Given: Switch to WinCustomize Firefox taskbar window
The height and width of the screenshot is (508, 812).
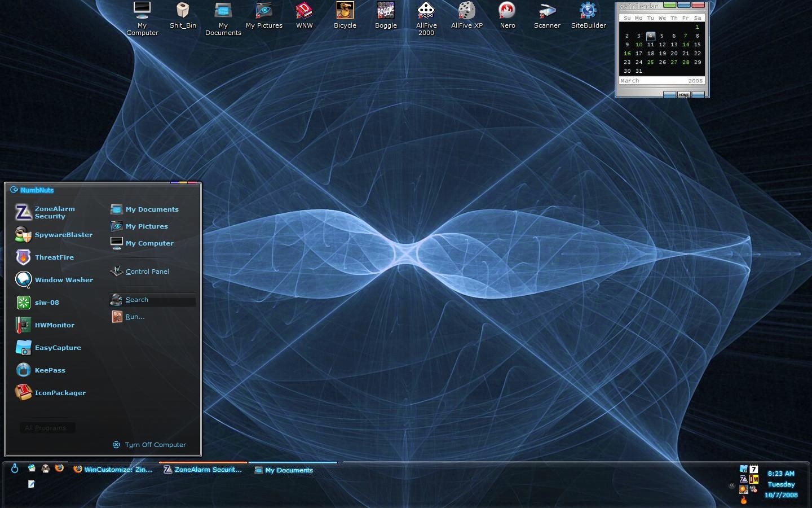Looking at the screenshot, I should tap(113, 470).
